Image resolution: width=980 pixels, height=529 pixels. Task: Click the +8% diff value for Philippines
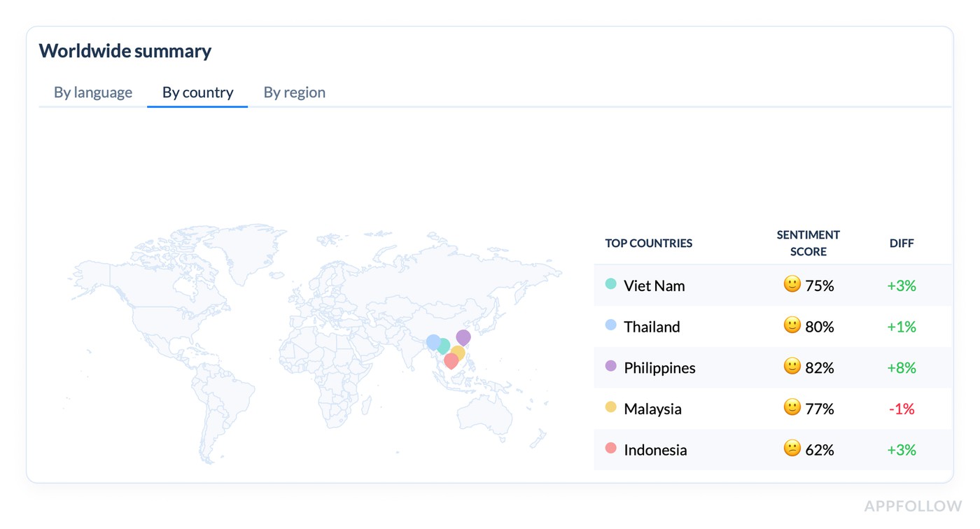pyautogui.click(x=901, y=367)
